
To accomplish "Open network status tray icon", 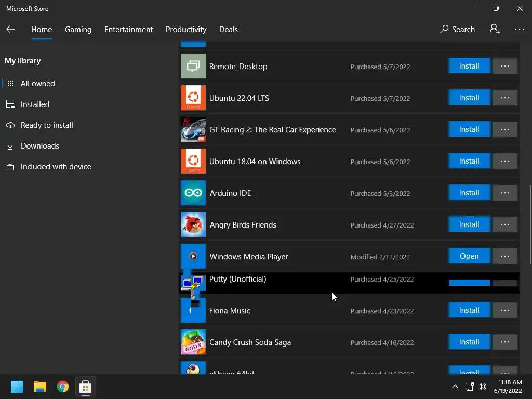I will coord(469,387).
